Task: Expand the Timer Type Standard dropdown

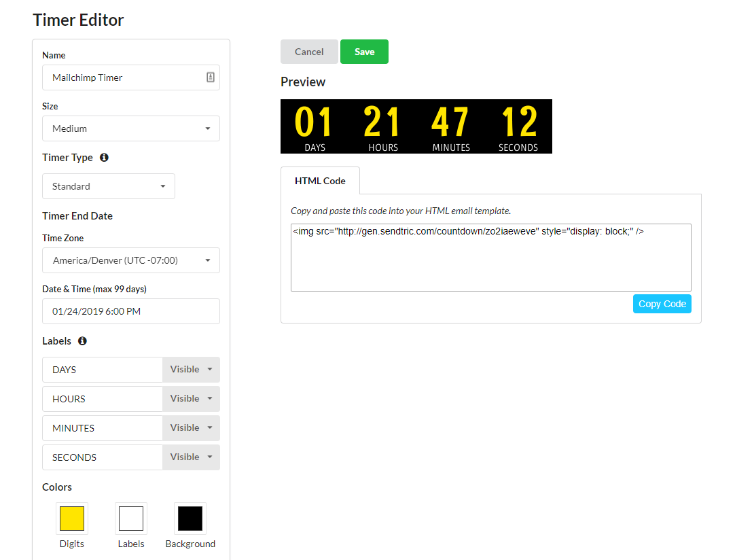Action: point(109,186)
